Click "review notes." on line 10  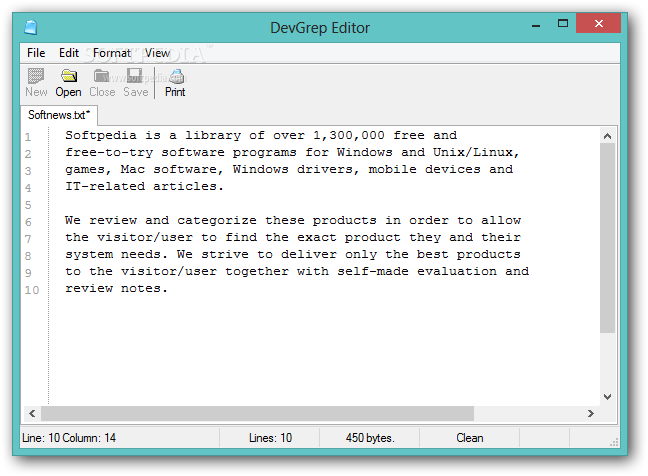pos(116,288)
